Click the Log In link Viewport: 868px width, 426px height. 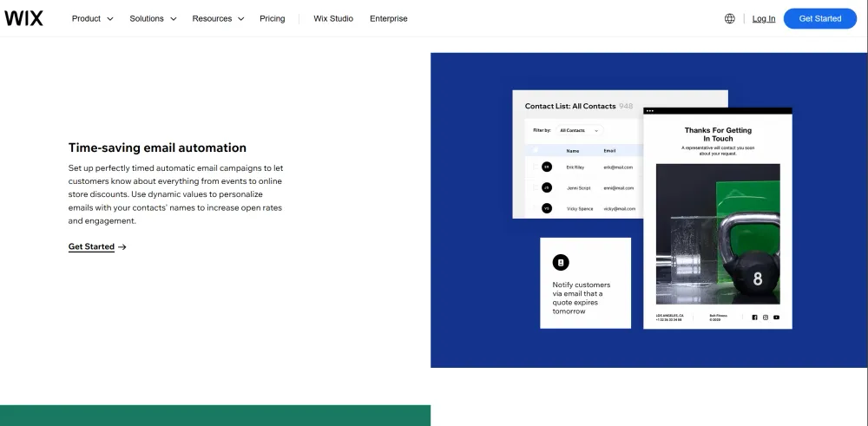coord(764,18)
